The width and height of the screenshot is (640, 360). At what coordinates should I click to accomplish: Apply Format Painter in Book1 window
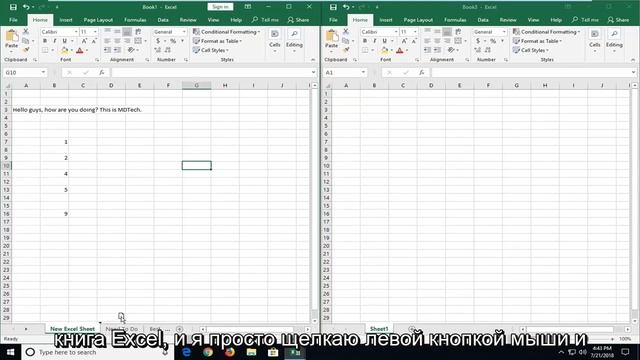tap(26, 50)
